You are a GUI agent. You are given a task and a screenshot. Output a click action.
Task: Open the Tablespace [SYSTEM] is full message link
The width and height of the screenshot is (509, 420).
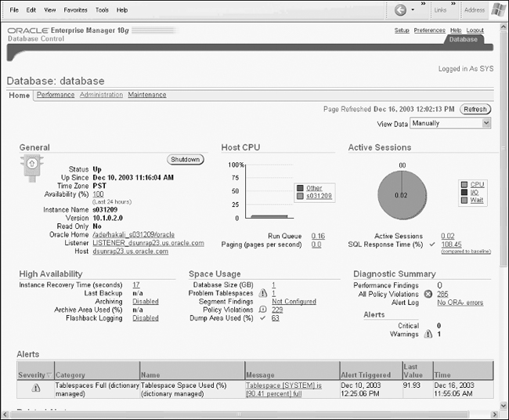[x=283, y=389]
